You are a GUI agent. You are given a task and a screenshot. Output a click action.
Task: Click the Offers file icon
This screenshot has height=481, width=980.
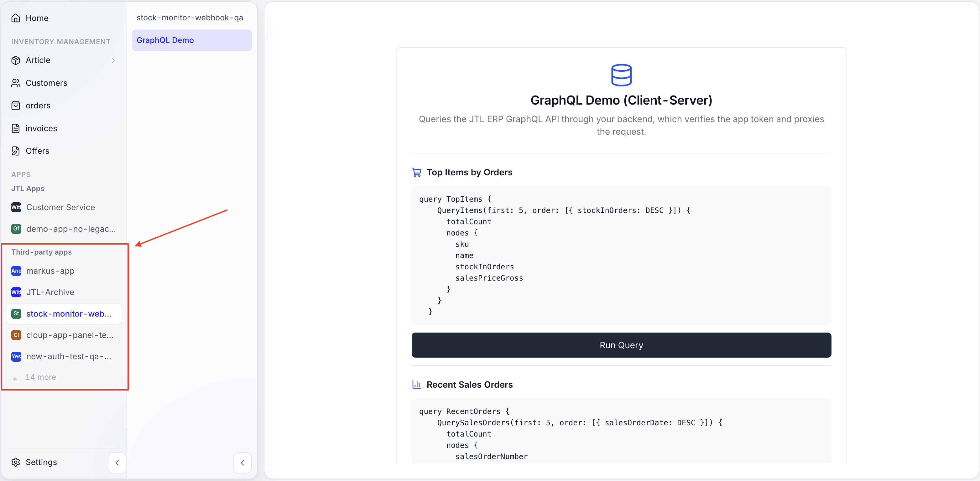pyautogui.click(x=16, y=151)
